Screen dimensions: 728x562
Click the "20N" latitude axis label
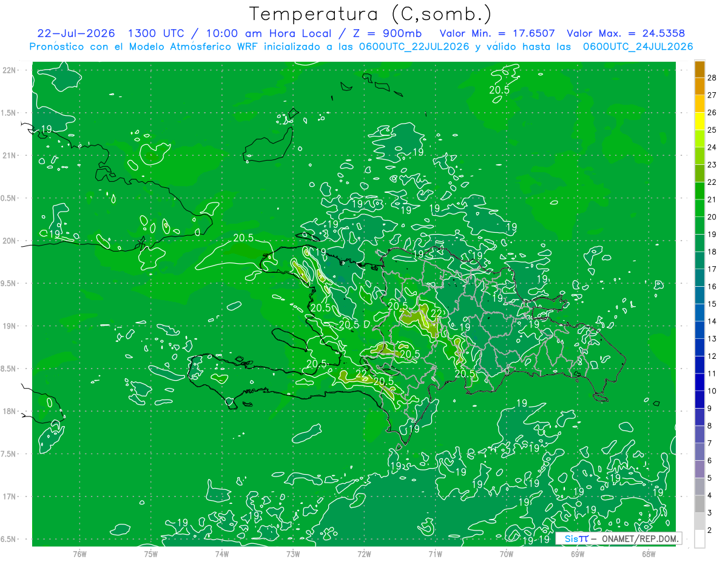pos(8,241)
